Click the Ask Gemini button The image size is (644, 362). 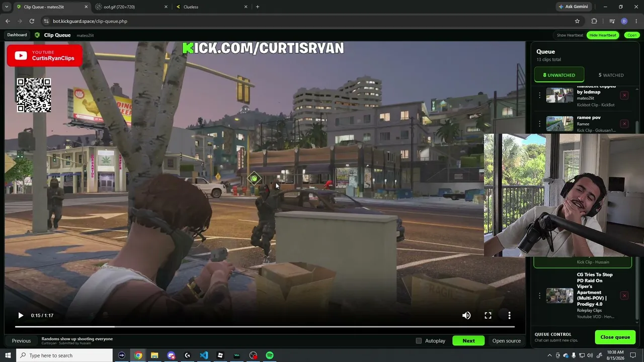click(x=573, y=7)
